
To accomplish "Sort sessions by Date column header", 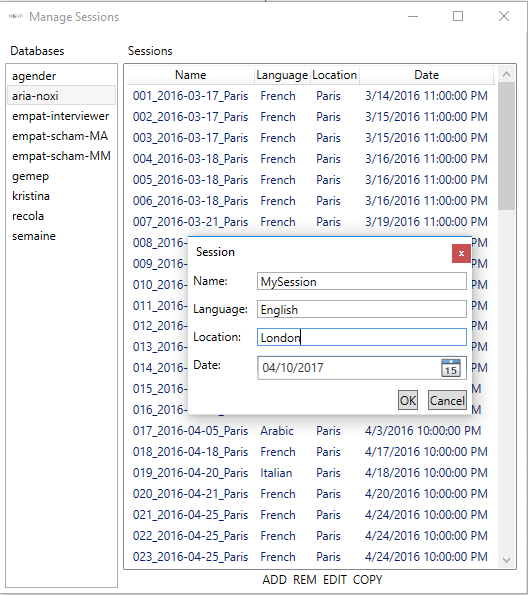I will (426, 75).
